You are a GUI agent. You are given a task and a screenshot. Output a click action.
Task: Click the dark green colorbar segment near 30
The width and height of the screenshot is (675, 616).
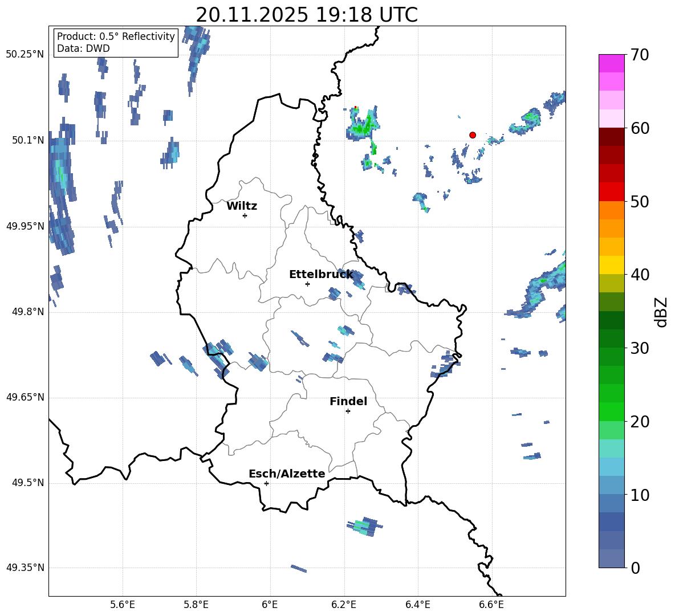tap(611, 338)
